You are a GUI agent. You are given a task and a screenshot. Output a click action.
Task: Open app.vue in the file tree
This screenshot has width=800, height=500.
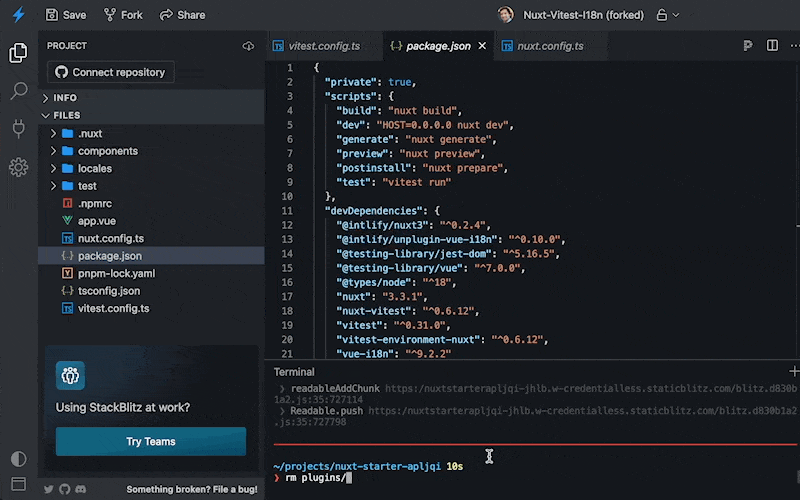(x=151, y=221)
